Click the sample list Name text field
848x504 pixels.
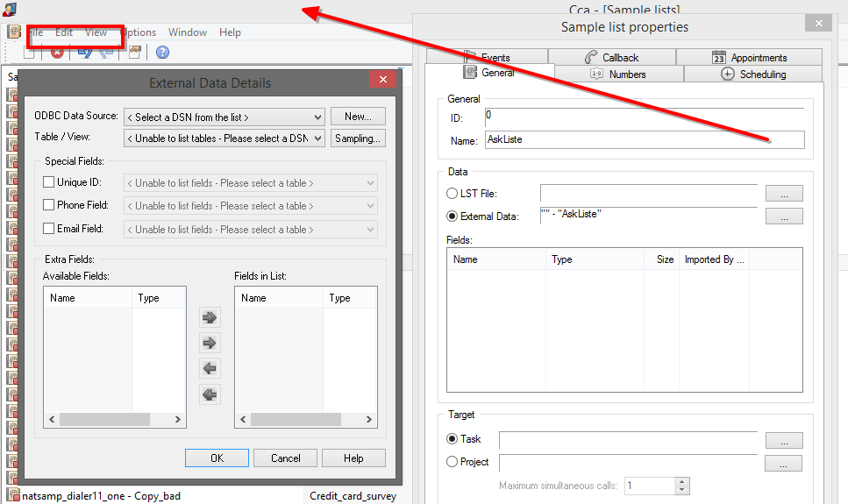pyautogui.click(x=644, y=140)
